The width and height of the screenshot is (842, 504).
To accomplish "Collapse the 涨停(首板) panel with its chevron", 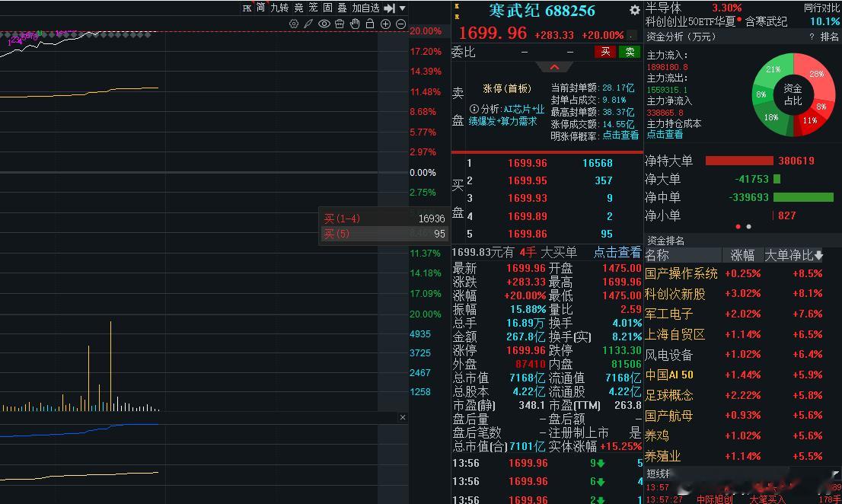I will [554, 68].
